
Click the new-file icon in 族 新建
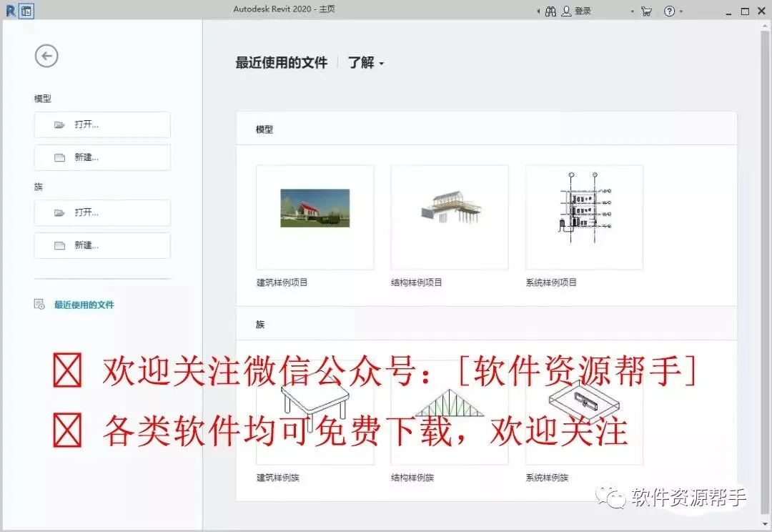click(59, 245)
